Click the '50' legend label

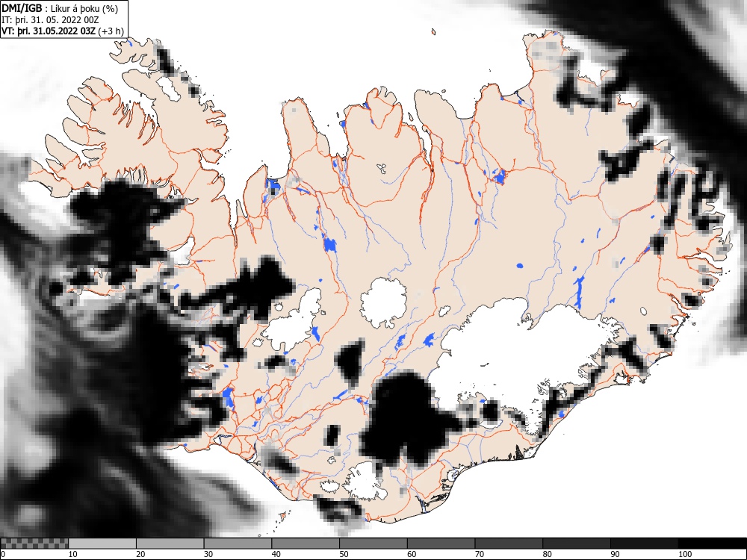(344, 554)
